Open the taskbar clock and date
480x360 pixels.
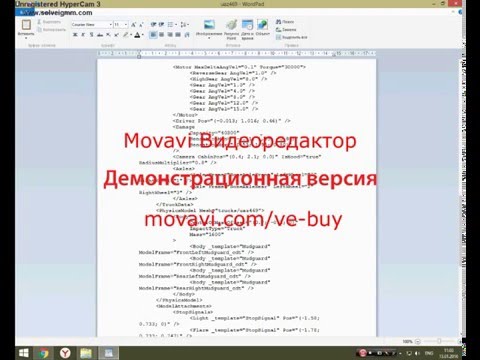click(449, 353)
